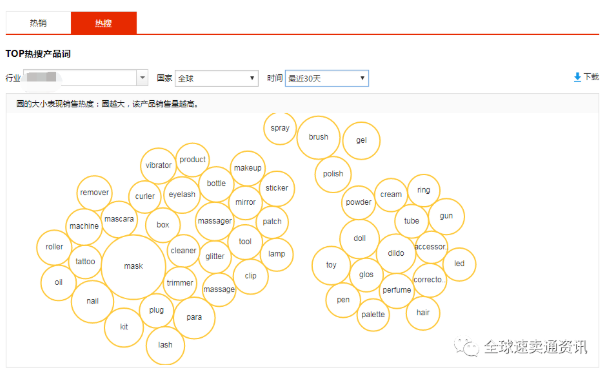Viewport: 605px width, 368px height.
Task: Click the tube bubble
Action: tap(411, 221)
